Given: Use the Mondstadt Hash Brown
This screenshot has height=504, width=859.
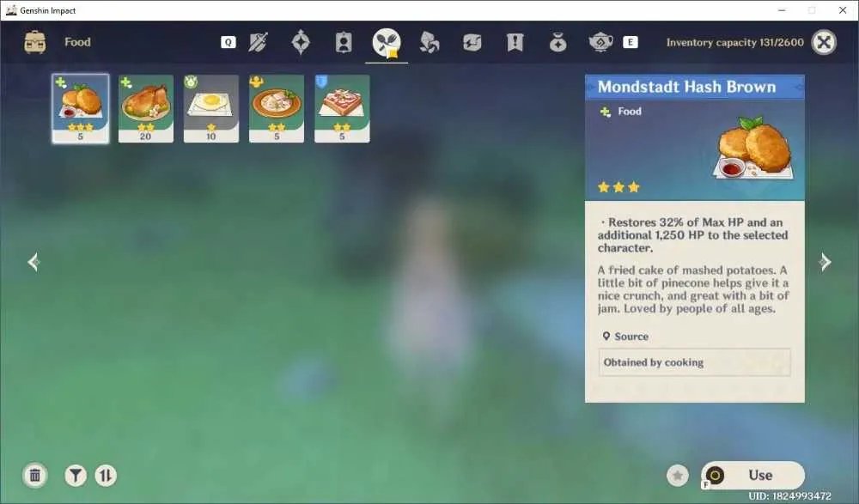Looking at the screenshot, I should click(x=753, y=475).
